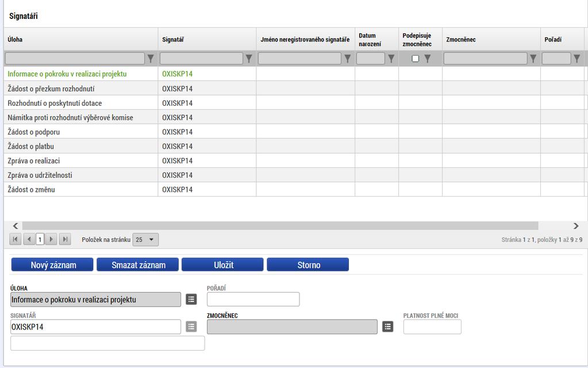This screenshot has height=368, width=588.
Task: Open the Zmocněnec list picker icon
Action: [x=388, y=327]
